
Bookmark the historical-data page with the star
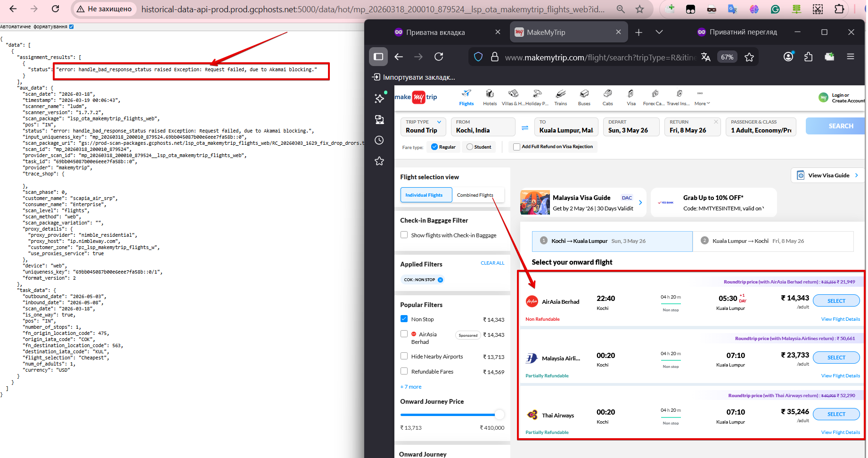click(x=639, y=9)
